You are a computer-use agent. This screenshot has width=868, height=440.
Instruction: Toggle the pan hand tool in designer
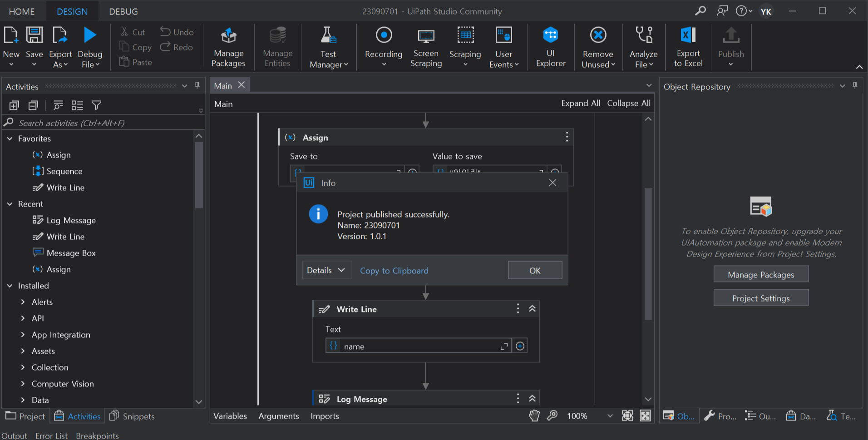tap(534, 415)
